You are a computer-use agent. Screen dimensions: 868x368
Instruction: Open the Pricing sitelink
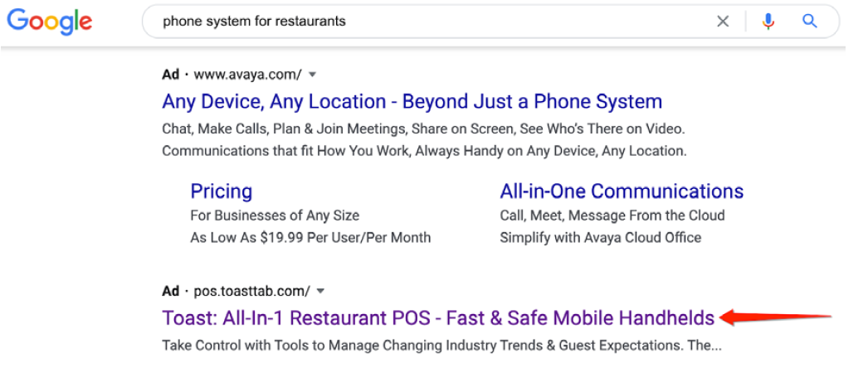(x=222, y=191)
